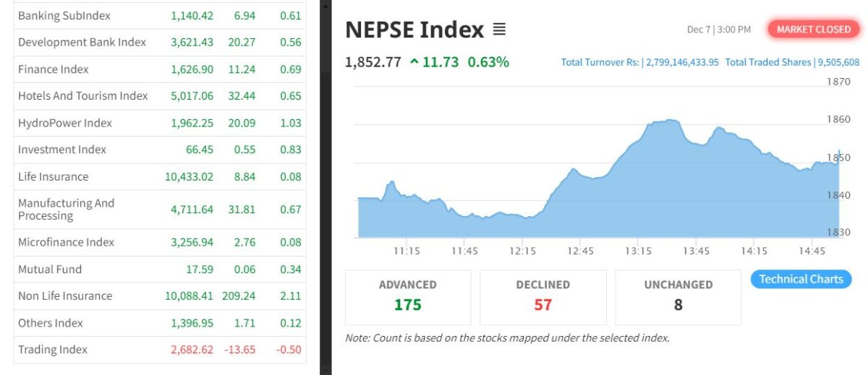This screenshot has height=375, width=868.
Task: Open the NEPSE Index chart menu icon
Action: tap(499, 30)
